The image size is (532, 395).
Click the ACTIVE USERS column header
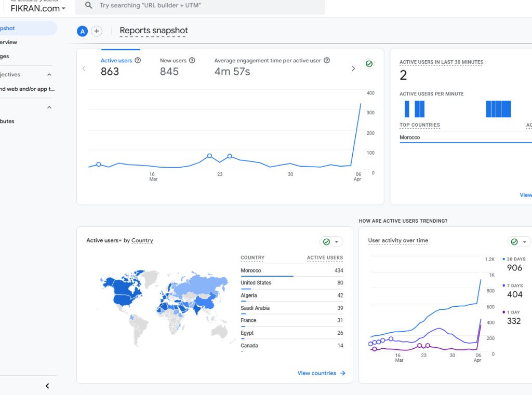pyautogui.click(x=325, y=257)
